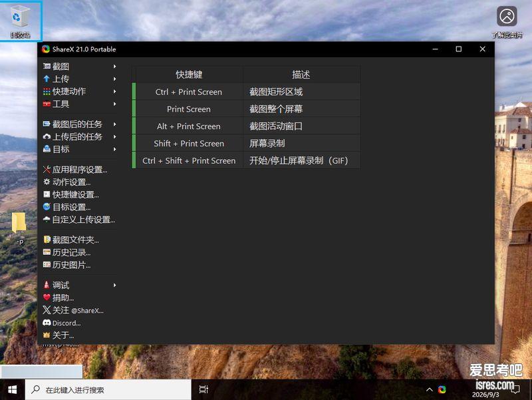Click the 截图 capture icon
The image size is (532, 400).
47,66
